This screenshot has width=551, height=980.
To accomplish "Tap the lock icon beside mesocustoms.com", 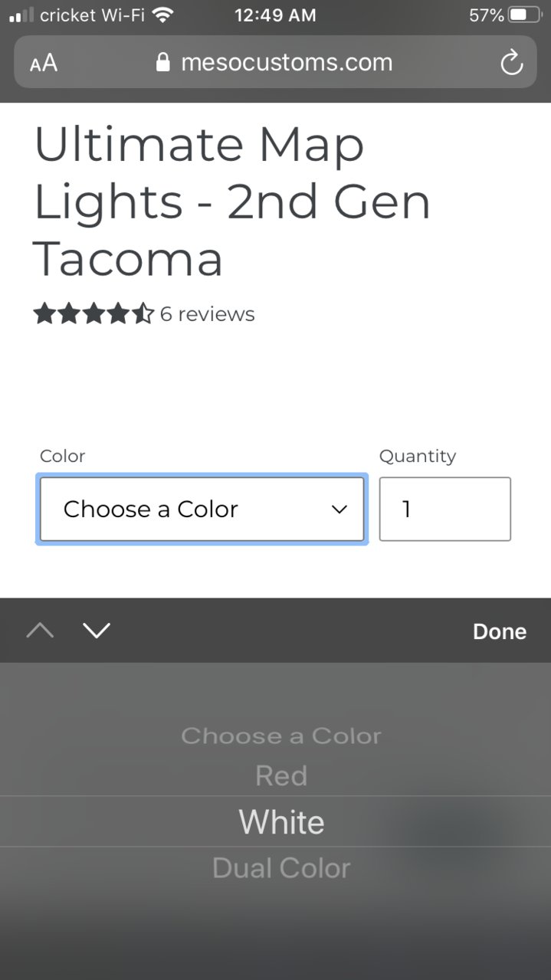I will pyautogui.click(x=162, y=62).
